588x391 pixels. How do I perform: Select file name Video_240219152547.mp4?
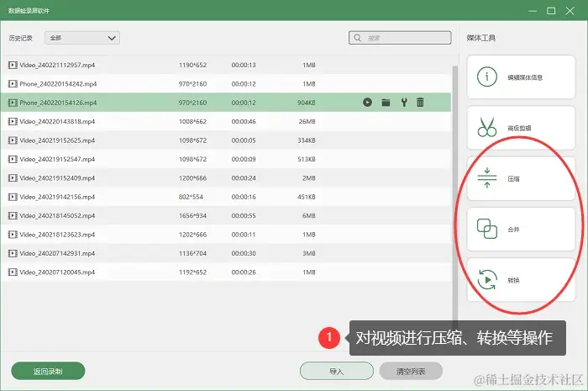(x=57, y=159)
